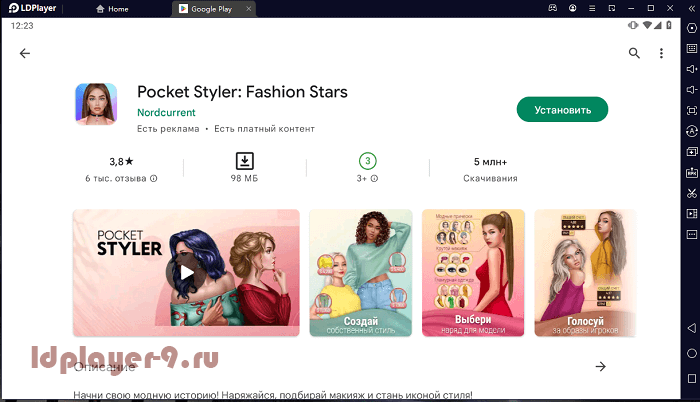Increase volume with sidebar speaker plus icon
700x402 pixels.
[692, 69]
